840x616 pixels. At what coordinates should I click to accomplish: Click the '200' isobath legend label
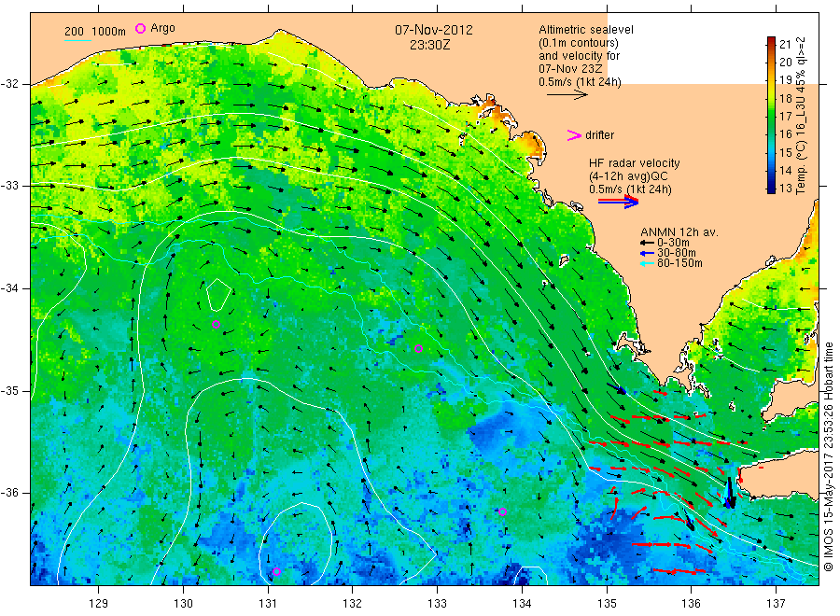click(x=74, y=32)
